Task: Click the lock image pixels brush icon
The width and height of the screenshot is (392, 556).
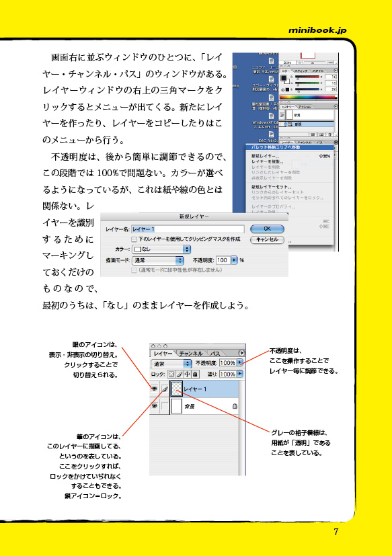Action: [180, 374]
